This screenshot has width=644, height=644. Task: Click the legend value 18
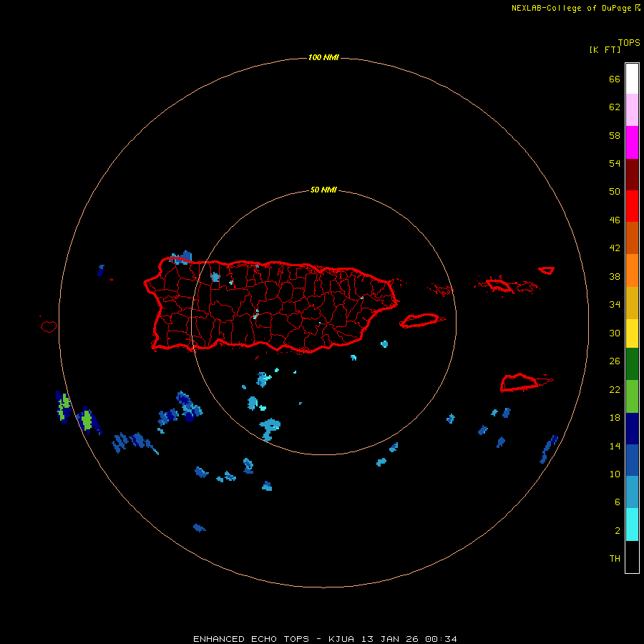[x=615, y=418]
